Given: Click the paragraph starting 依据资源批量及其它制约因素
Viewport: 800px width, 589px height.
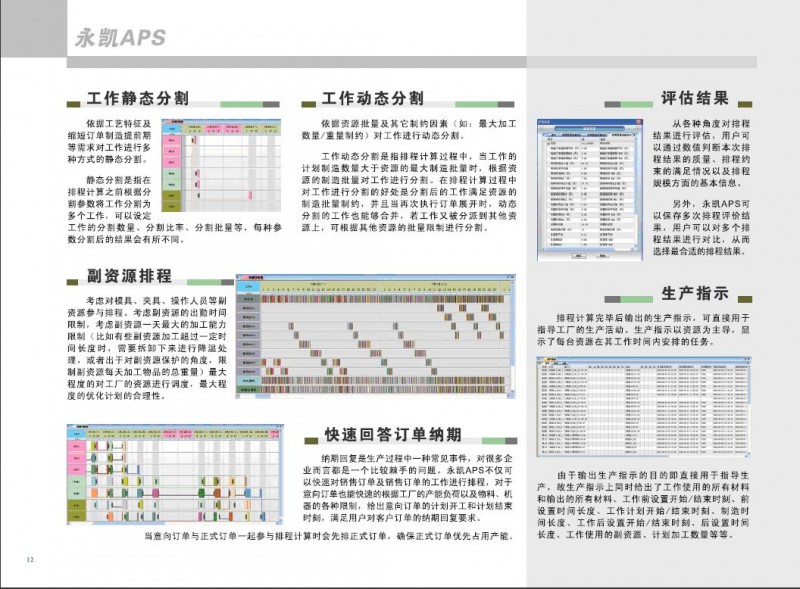Looking at the screenshot, I should point(409,130).
